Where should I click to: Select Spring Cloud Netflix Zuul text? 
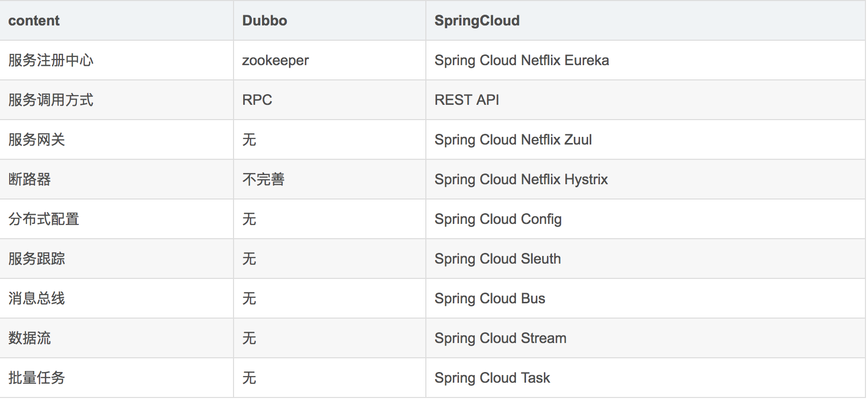coord(513,139)
